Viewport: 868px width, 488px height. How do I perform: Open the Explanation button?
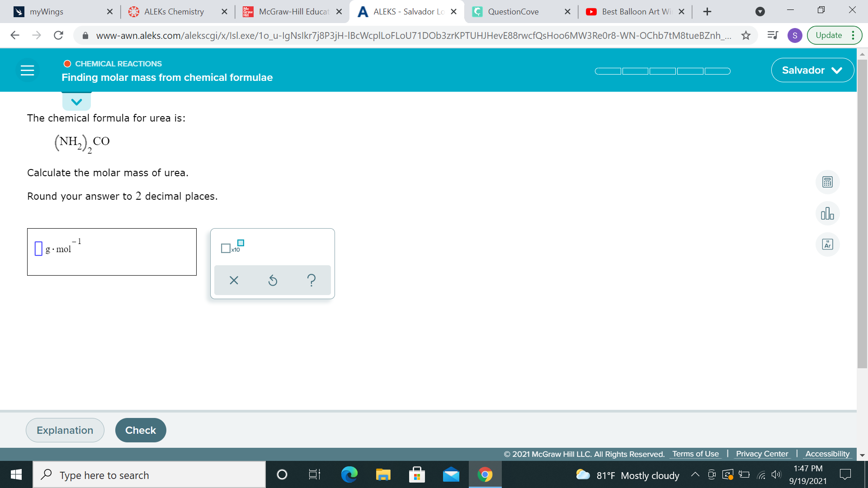point(65,430)
